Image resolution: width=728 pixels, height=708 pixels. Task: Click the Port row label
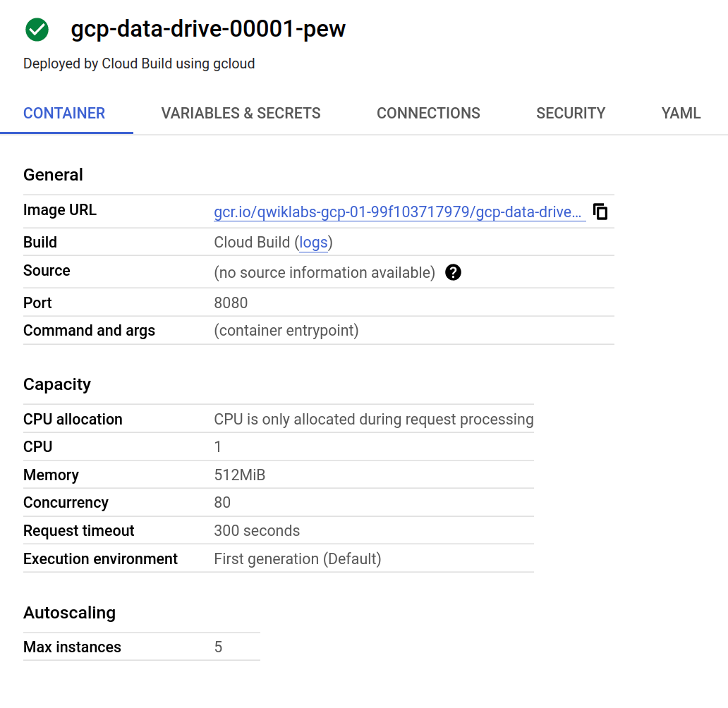pos(37,303)
